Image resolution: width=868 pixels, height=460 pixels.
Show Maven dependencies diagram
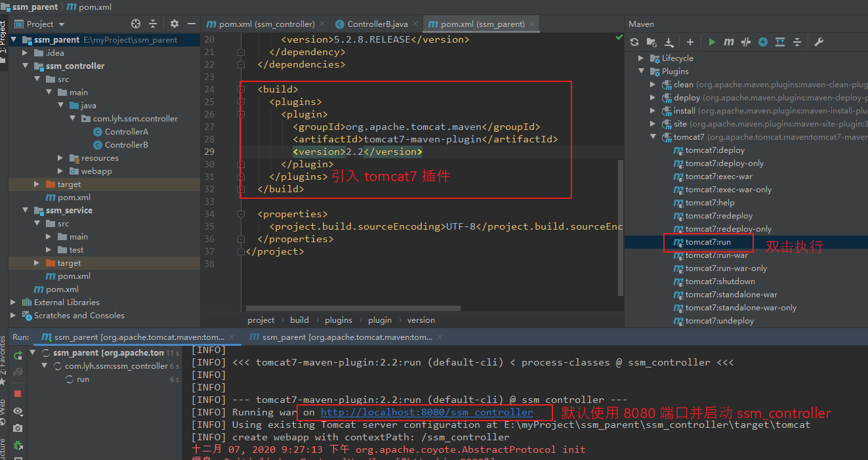(780, 42)
